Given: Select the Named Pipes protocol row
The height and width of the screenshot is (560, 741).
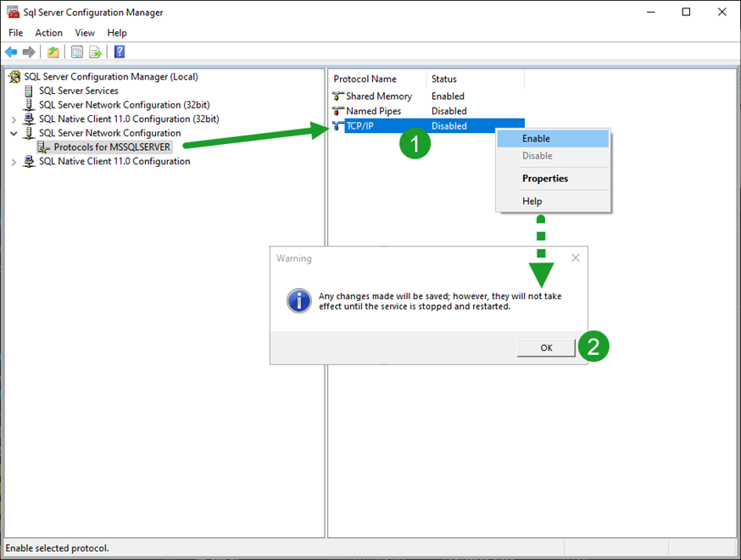Looking at the screenshot, I should coord(427,112).
